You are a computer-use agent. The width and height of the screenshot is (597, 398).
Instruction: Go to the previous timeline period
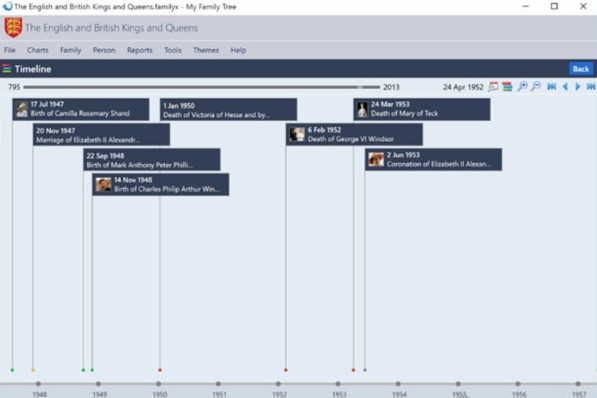[565, 87]
